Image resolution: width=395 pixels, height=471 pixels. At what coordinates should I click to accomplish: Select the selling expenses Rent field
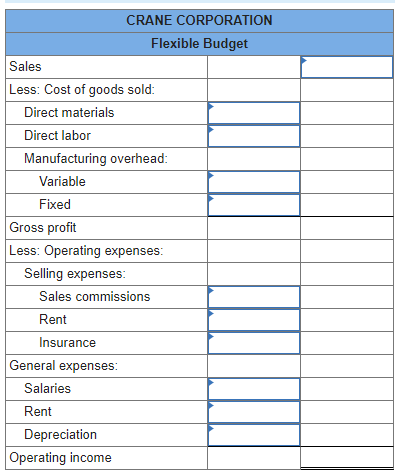(x=254, y=320)
